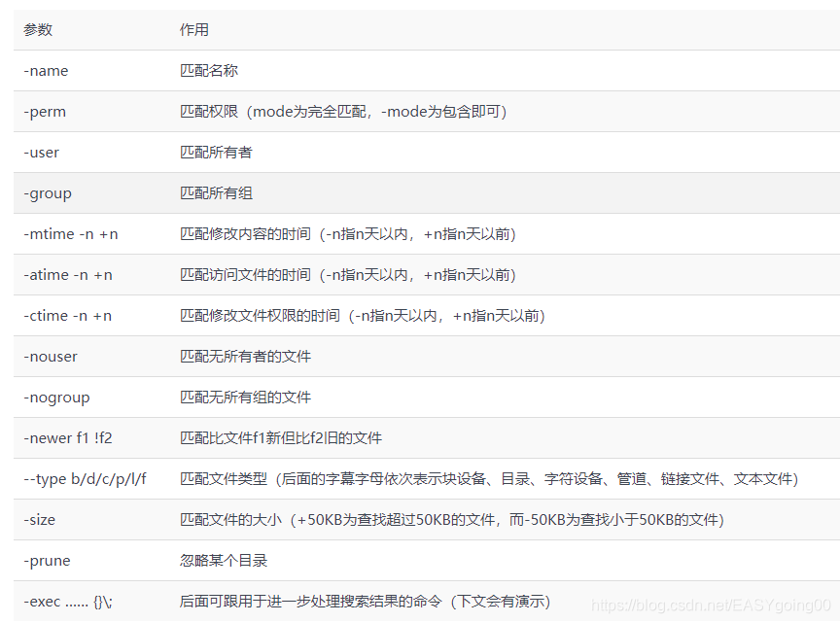The height and width of the screenshot is (623, 840).
Task: Click the '匹配比文件f1新但比f2旧的文件' description
Action: click(x=281, y=438)
